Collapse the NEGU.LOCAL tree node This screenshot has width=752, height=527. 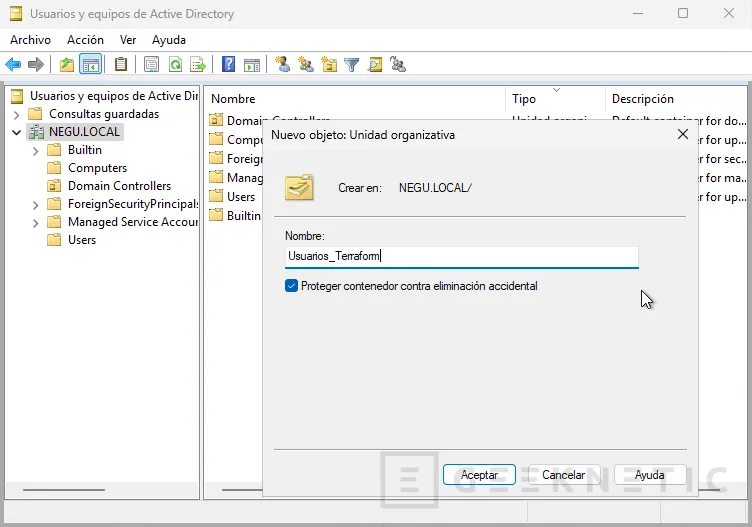click(16, 132)
